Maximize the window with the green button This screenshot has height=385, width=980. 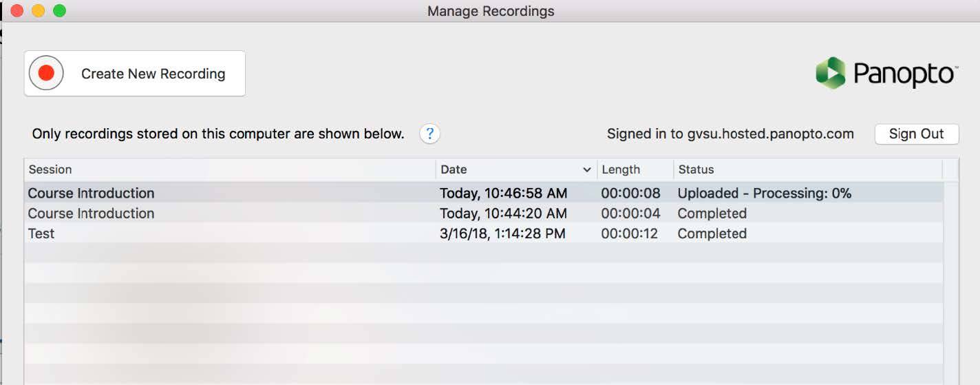tap(60, 11)
